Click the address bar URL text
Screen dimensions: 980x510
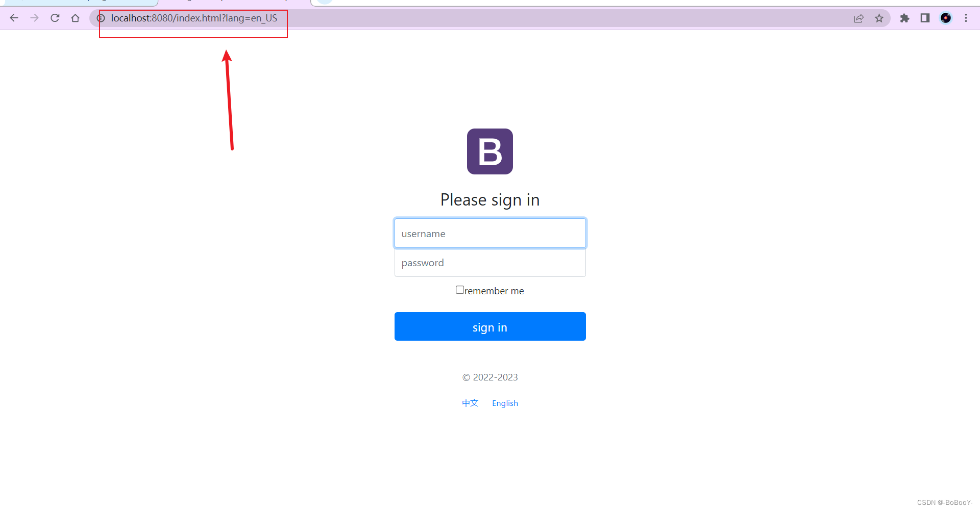[194, 18]
